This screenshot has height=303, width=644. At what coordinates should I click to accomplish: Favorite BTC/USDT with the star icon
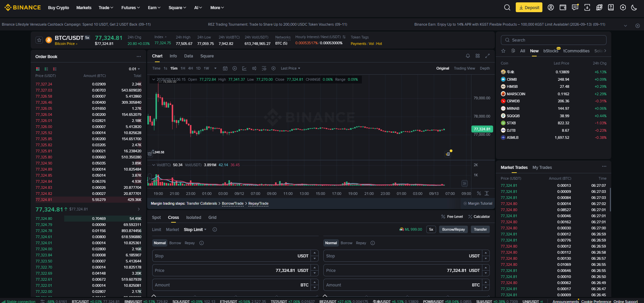point(39,40)
